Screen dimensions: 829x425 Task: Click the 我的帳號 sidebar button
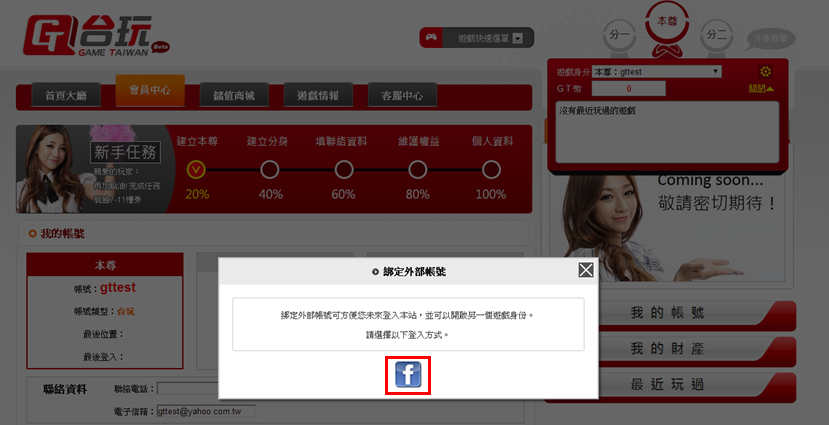(670, 315)
